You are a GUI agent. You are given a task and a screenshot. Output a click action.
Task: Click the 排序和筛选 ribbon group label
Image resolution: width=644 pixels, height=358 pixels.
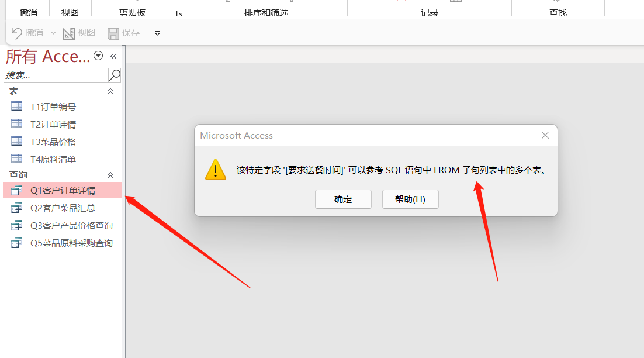[x=266, y=13]
